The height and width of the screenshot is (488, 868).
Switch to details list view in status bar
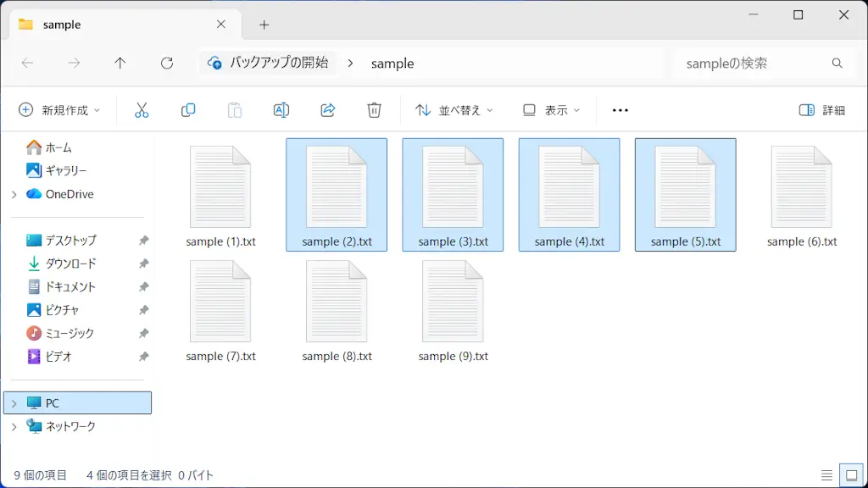826,475
